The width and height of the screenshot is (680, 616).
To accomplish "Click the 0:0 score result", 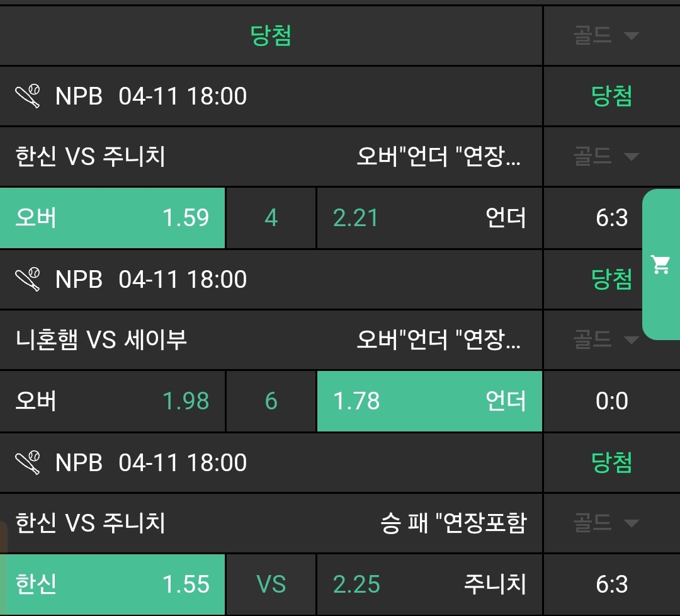I will pos(611,401).
